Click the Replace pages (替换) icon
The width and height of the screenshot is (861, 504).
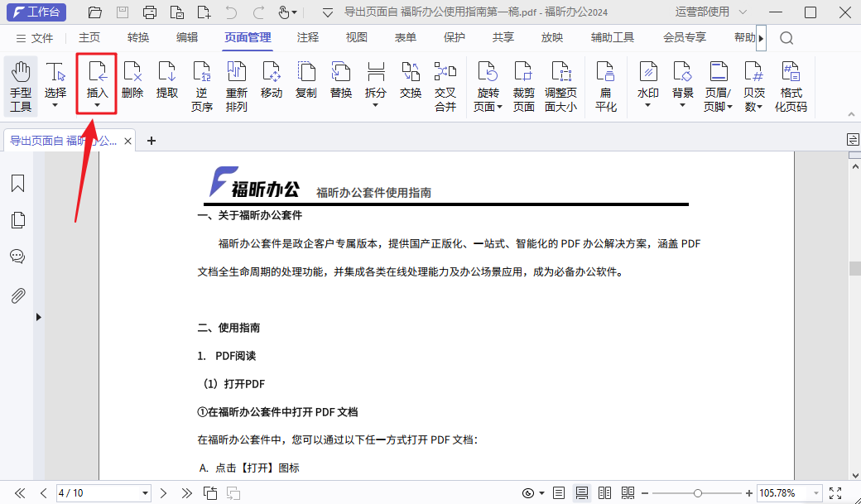point(340,80)
